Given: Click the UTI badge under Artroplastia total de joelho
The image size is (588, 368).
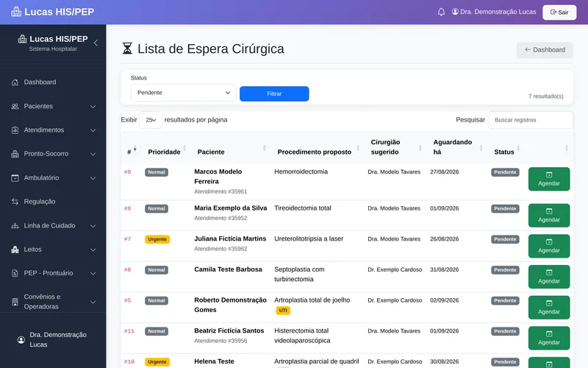Looking at the screenshot, I should pos(283,311).
